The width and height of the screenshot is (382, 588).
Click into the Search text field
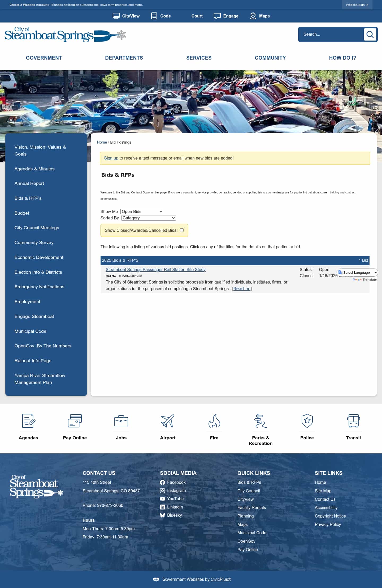332,34
